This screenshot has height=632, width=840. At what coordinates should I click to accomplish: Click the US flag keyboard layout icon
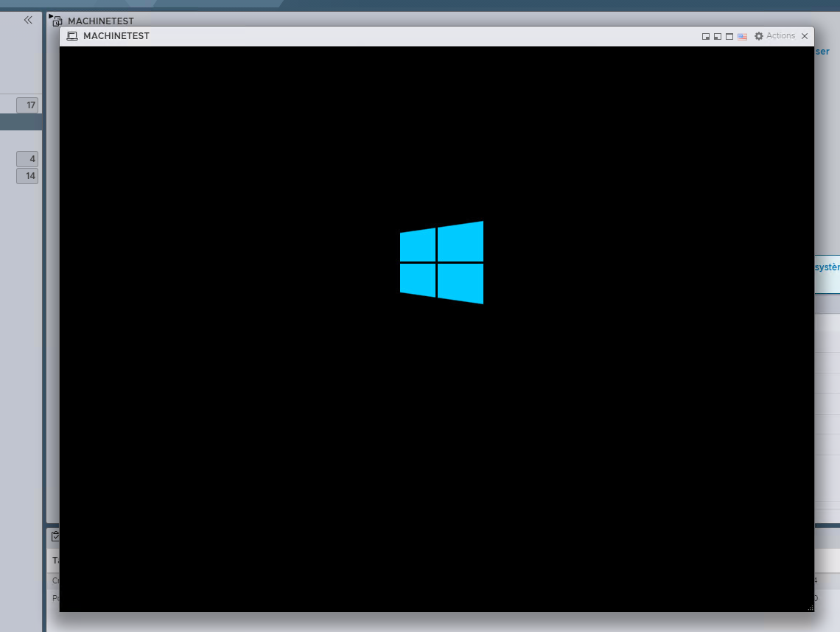[x=742, y=36]
